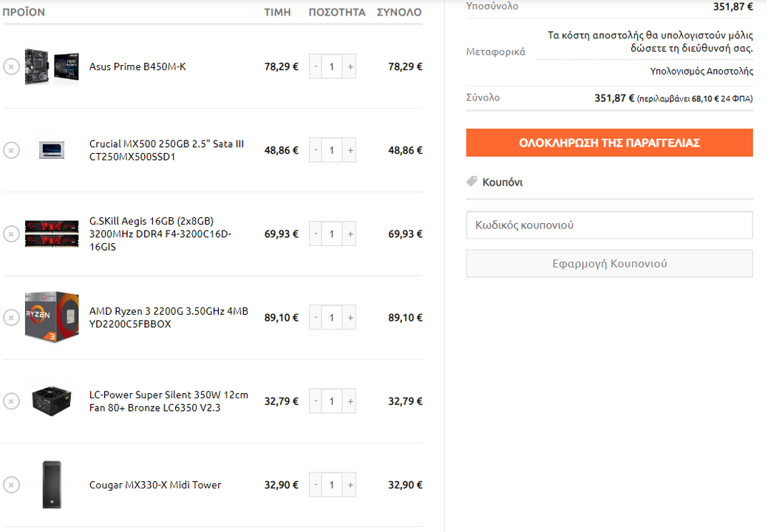Open the AMD Ryzen 3 2200G product link
Image resolution: width=768 pixels, height=532 pixels.
169,318
